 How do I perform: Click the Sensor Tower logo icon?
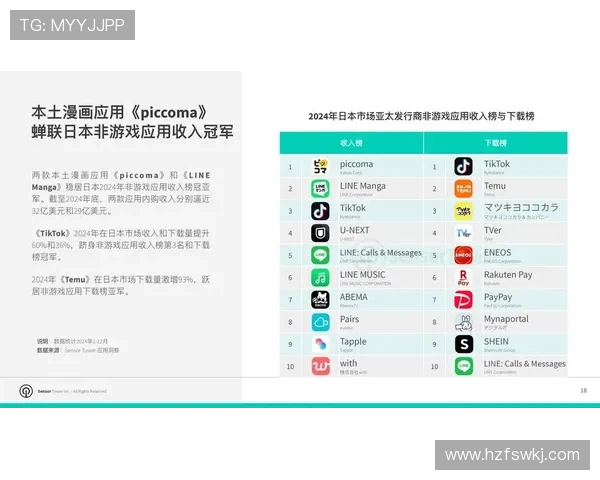tap(26, 391)
